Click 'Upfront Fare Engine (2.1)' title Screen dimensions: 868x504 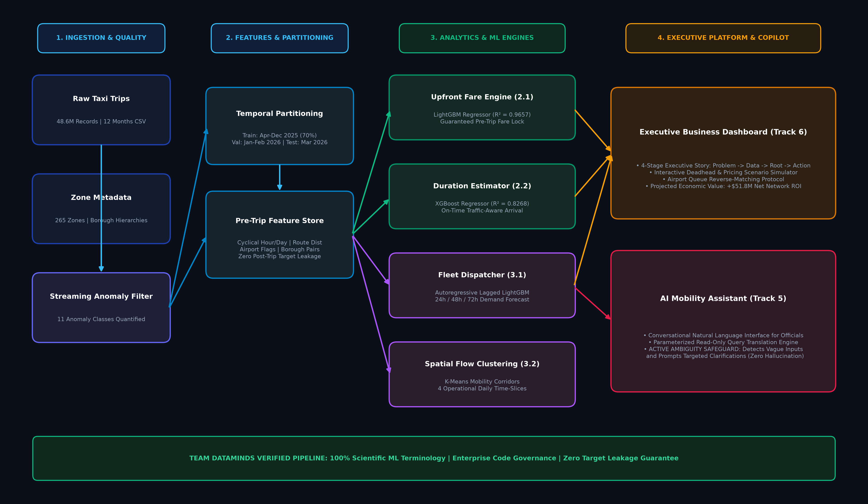point(482,97)
